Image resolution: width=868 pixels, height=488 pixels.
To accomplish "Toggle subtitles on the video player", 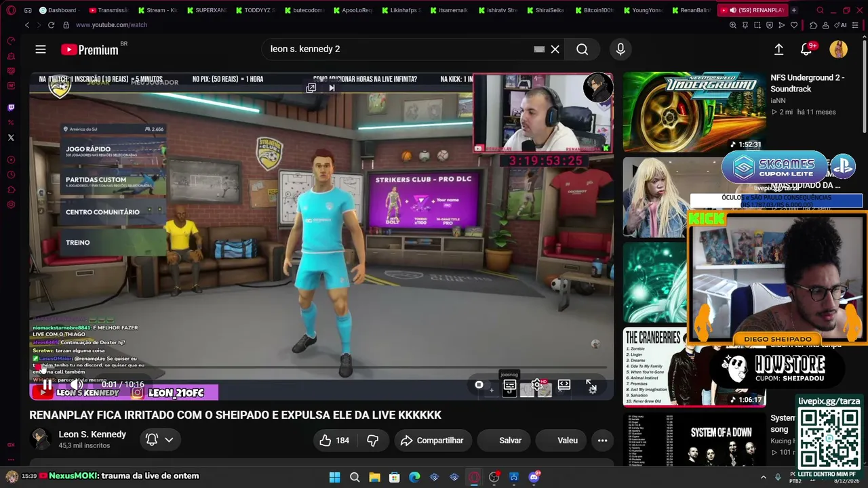I will [x=509, y=386].
